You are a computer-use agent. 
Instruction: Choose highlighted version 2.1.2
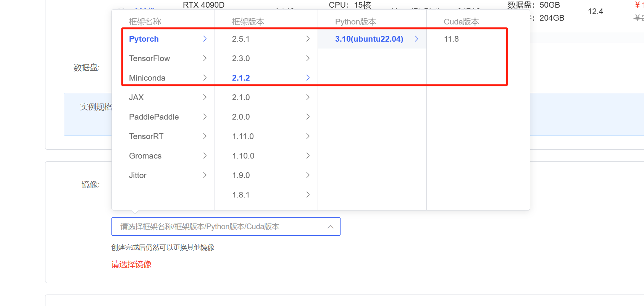point(241,78)
